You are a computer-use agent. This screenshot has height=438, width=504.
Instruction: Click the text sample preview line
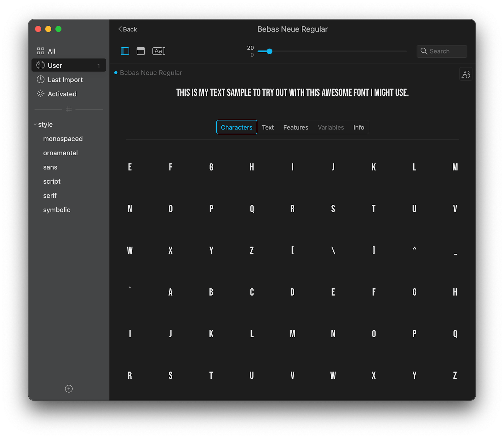[292, 93]
